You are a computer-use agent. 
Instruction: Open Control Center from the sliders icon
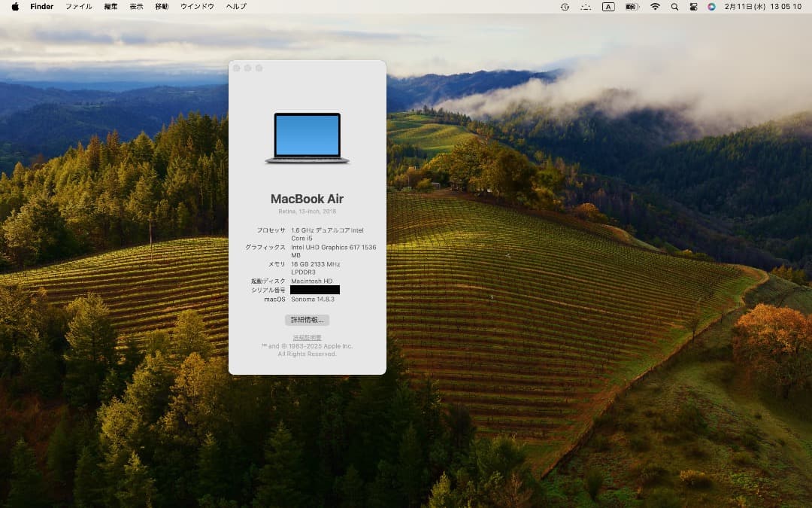[695, 6]
